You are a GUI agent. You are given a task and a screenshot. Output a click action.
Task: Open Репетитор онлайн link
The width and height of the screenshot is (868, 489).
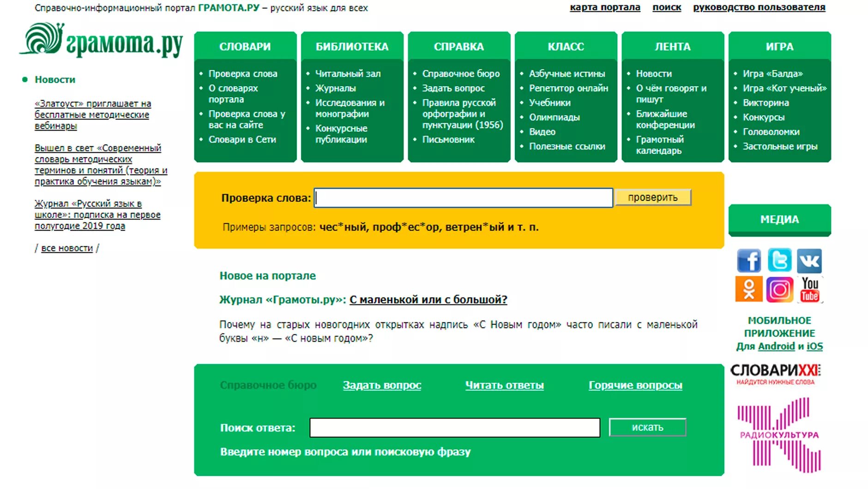click(x=568, y=88)
